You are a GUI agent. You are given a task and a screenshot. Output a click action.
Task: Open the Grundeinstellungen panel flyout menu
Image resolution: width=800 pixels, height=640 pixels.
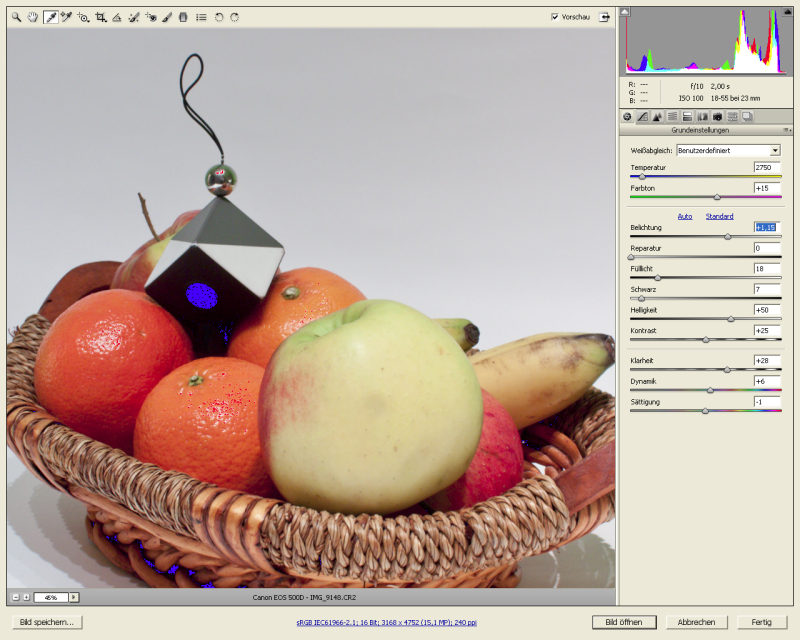[x=786, y=130]
